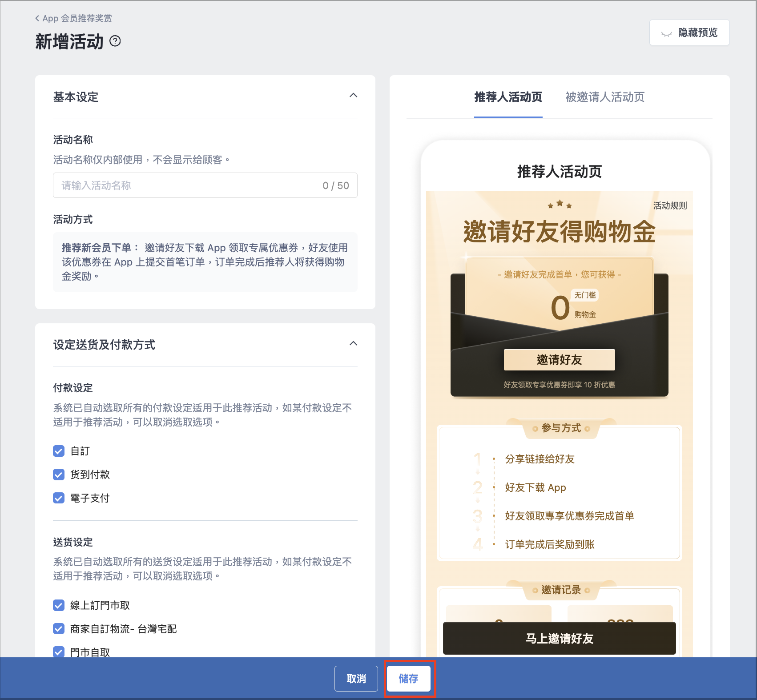
Task: Click the 分享链接给好友 step text
Action: click(540, 459)
